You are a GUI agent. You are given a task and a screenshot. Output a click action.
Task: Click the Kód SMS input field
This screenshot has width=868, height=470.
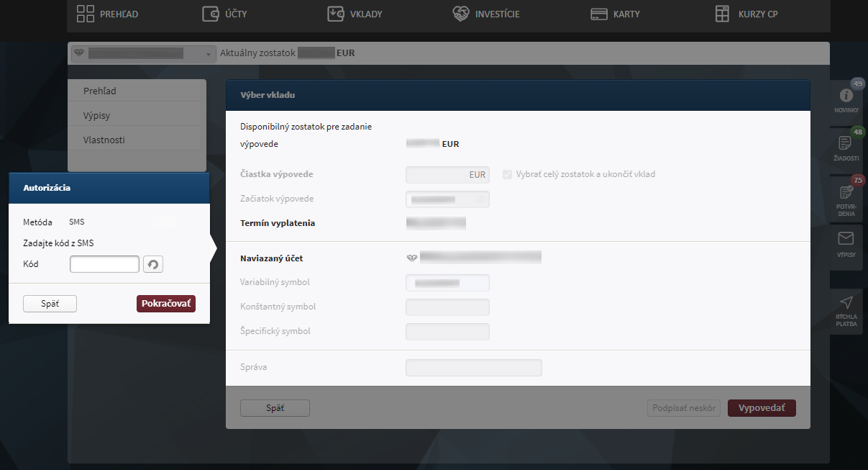[104, 264]
